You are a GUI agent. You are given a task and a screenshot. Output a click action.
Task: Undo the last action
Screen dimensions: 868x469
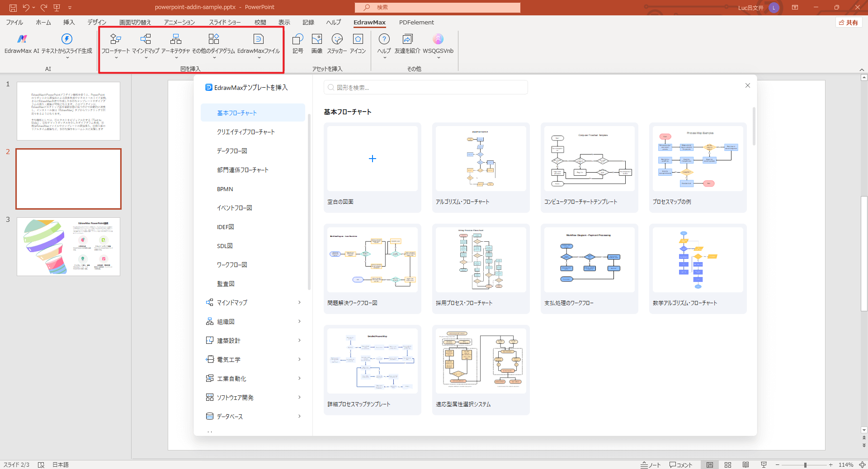click(x=26, y=7)
